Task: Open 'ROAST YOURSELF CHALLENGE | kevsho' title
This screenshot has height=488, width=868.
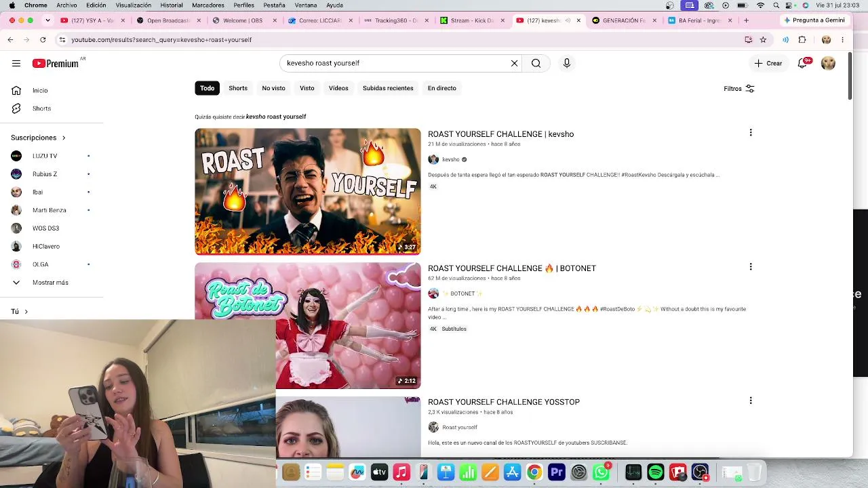Action: coord(500,134)
